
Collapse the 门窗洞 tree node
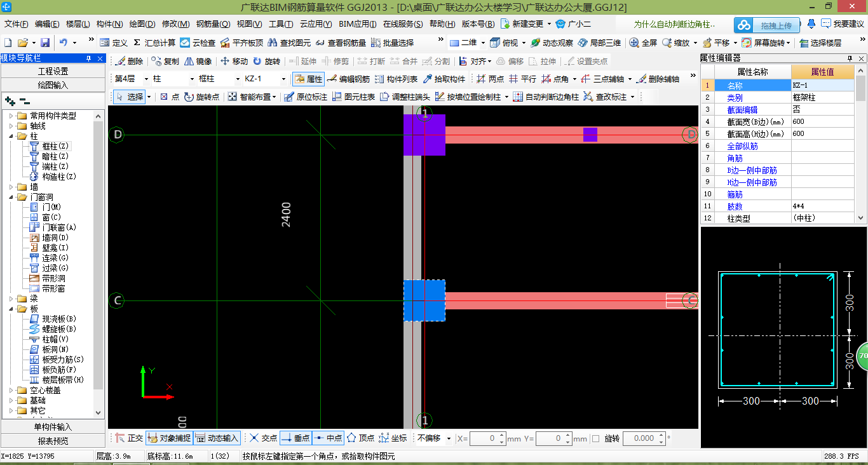tap(11, 197)
